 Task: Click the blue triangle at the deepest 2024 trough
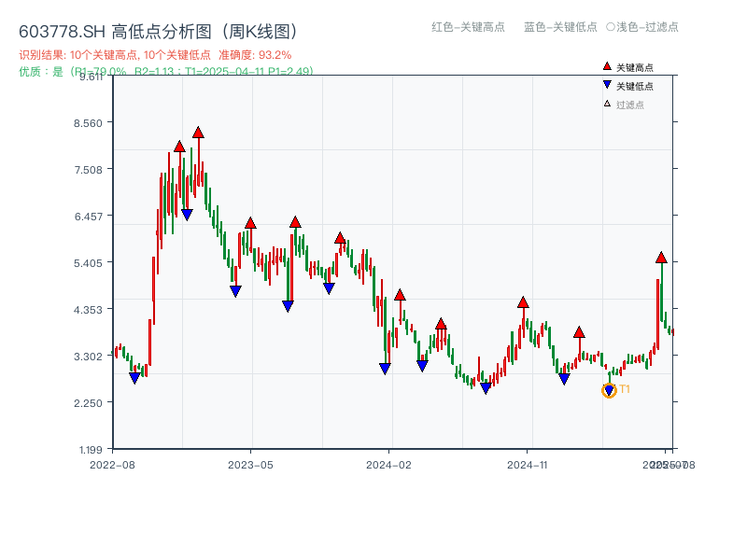[x=486, y=387]
